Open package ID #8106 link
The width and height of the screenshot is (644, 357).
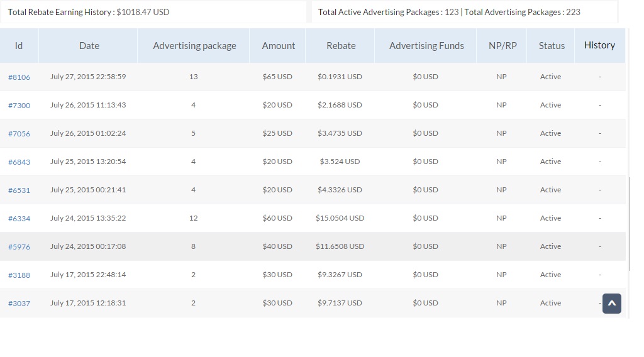coord(19,77)
